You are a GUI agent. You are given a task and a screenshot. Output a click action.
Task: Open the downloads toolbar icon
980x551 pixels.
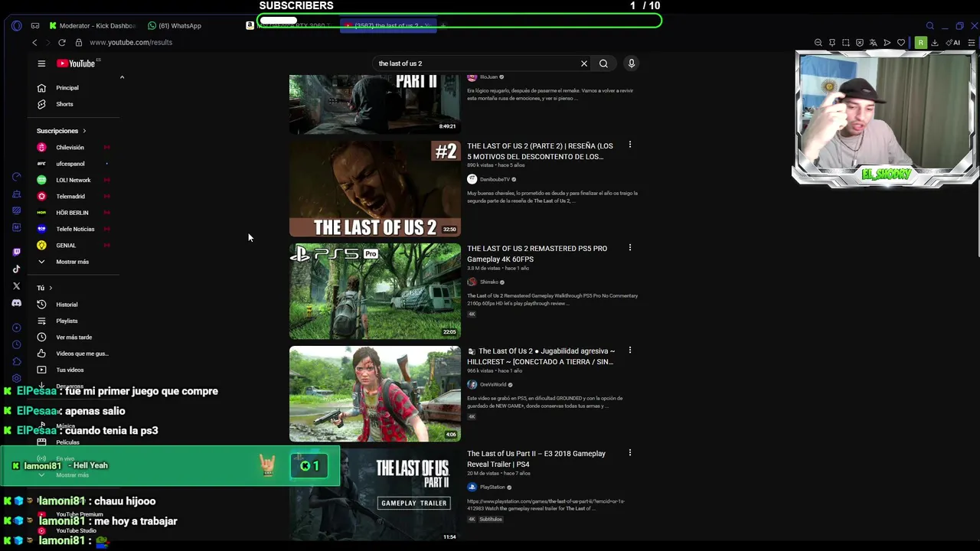935,43
